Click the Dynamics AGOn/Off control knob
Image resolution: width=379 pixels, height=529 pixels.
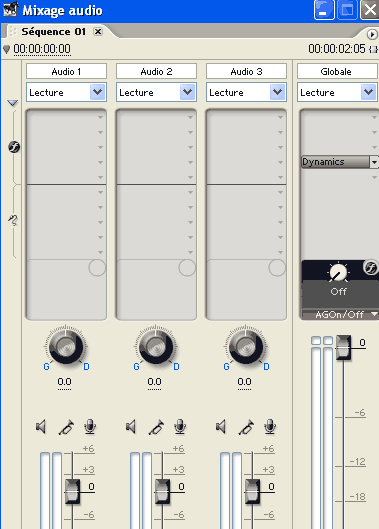pyautogui.click(x=338, y=272)
